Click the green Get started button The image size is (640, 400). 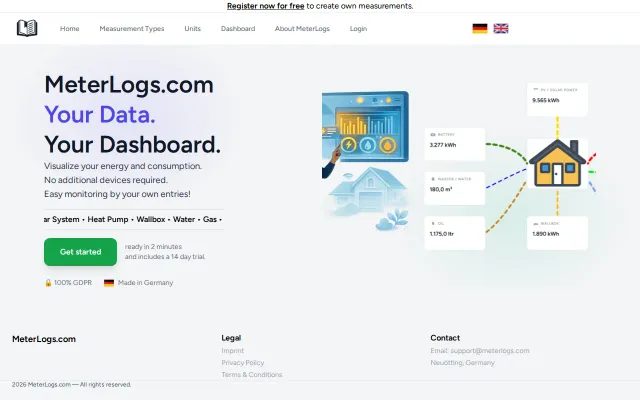(80, 252)
